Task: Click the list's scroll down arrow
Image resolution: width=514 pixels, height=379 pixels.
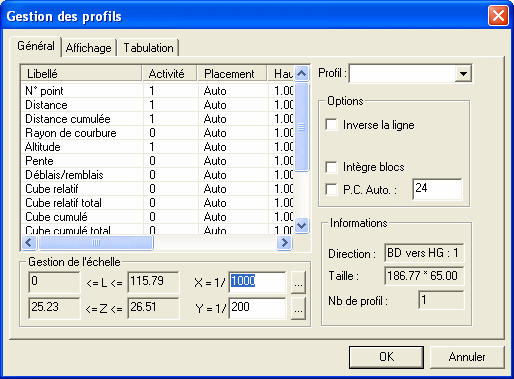Action: pos(302,226)
